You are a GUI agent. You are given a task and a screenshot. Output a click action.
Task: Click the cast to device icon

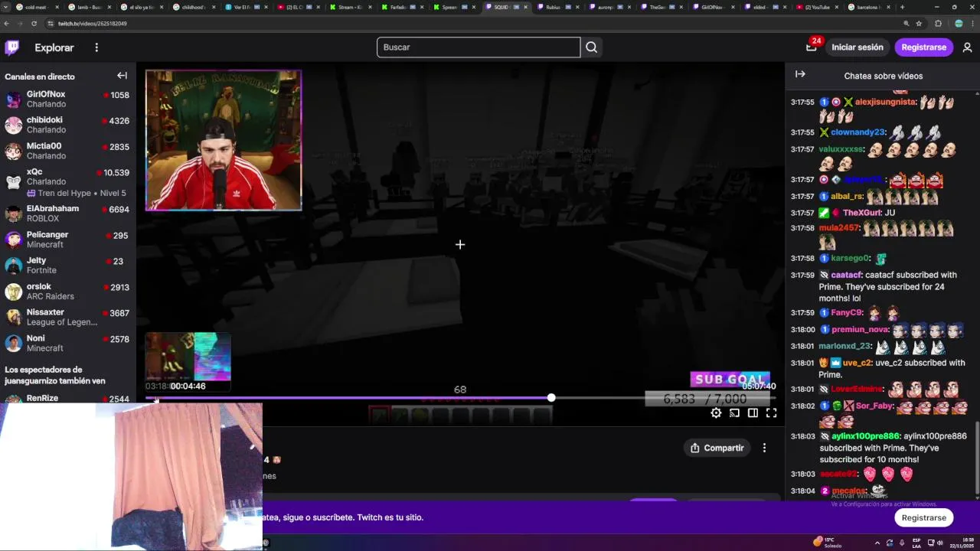[734, 413]
